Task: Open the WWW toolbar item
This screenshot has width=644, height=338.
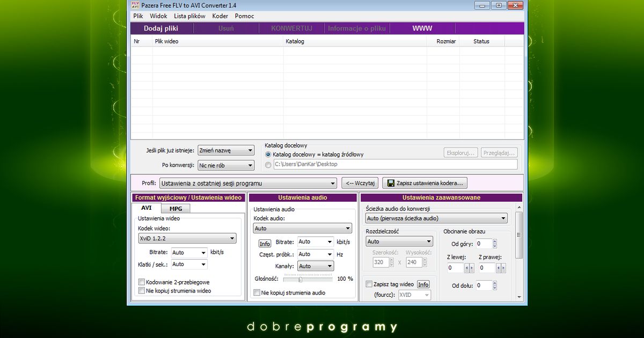Action: (x=422, y=28)
